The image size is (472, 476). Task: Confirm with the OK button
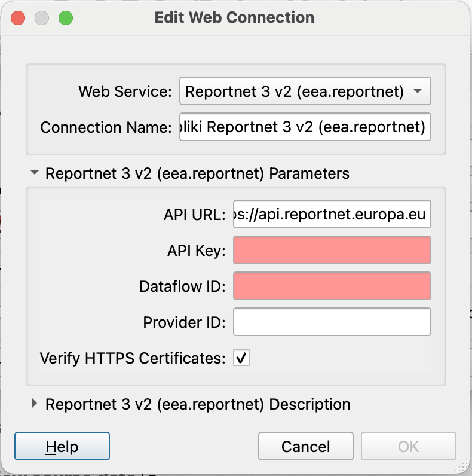point(408,446)
